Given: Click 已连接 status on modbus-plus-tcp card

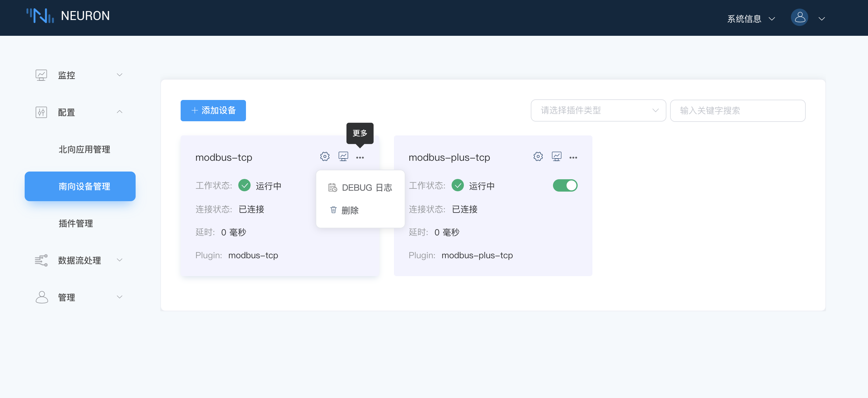Looking at the screenshot, I should [465, 209].
